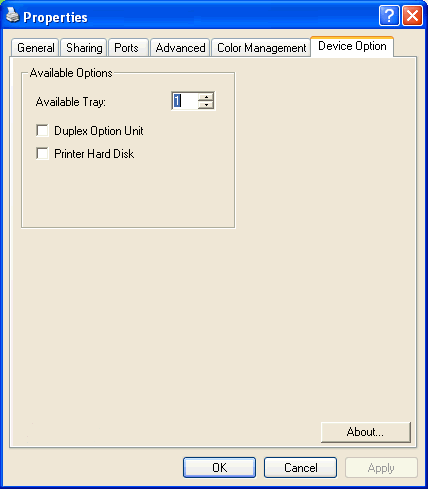428x489 pixels.
Task: Select the Advanced tab
Action: pos(180,48)
